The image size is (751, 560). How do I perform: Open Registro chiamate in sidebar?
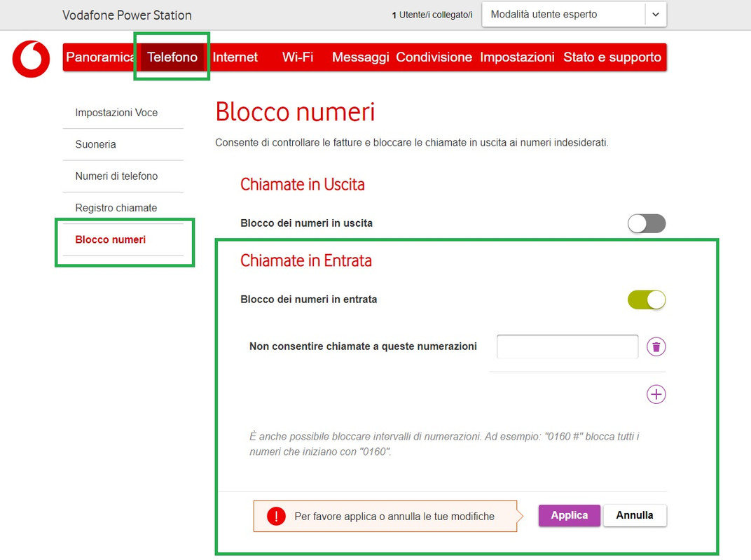pyautogui.click(x=123, y=208)
